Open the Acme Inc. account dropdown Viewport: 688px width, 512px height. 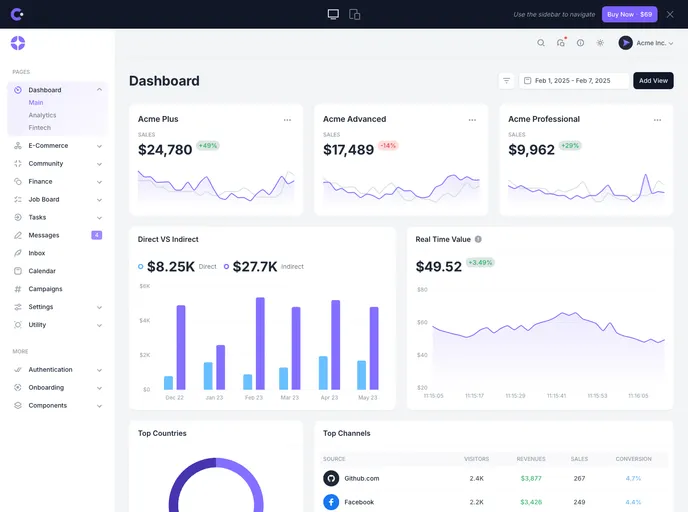[646, 43]
